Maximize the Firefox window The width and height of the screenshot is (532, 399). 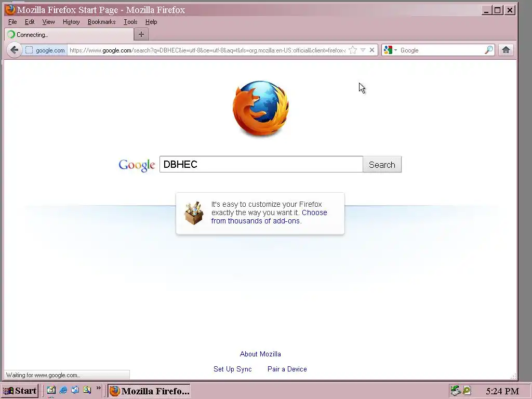[x=497, y=10]
